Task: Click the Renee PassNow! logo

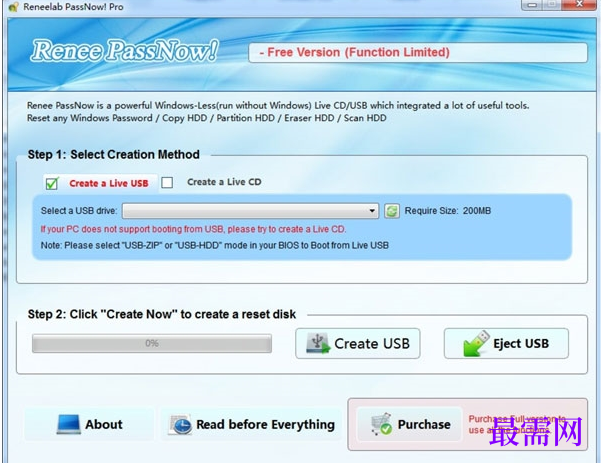Action: click(x=125, y=51)
